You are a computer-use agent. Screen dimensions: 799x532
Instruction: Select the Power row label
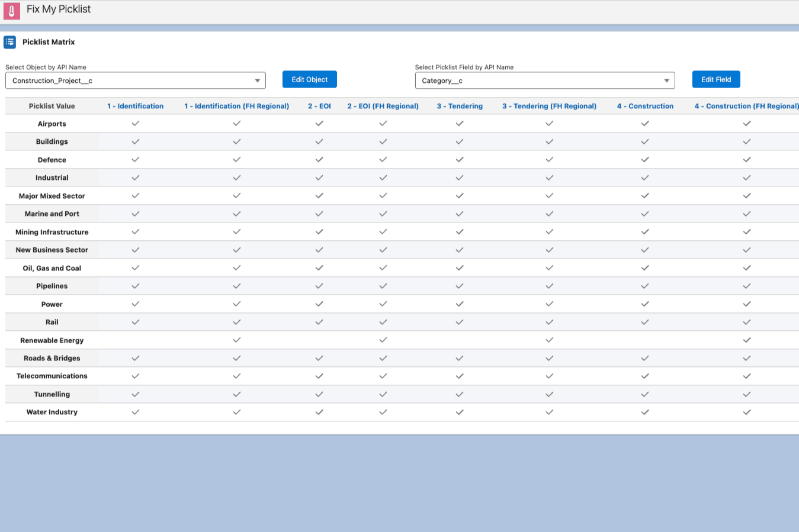point(52,304)
